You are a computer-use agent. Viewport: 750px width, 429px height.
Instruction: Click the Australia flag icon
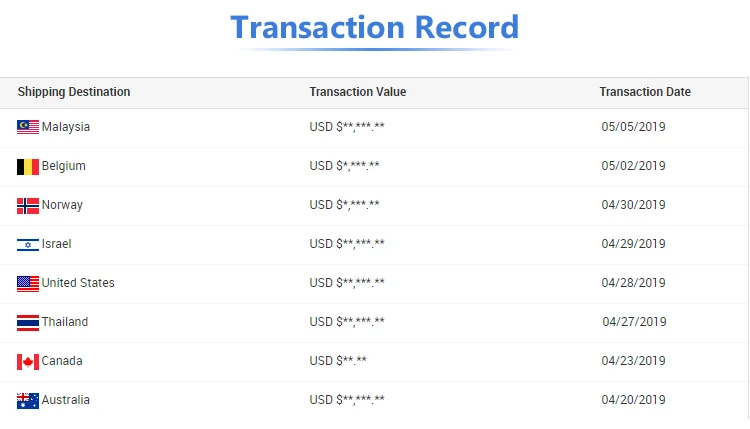28,401
